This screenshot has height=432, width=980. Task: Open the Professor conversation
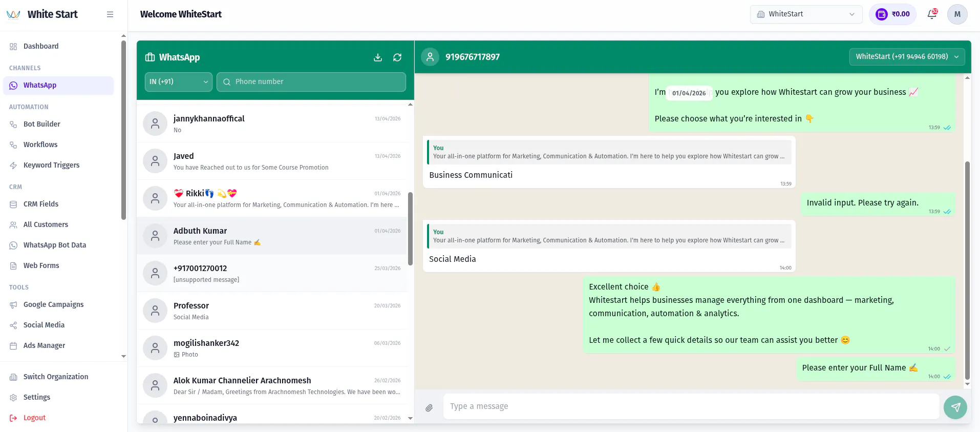click(272, 311)
